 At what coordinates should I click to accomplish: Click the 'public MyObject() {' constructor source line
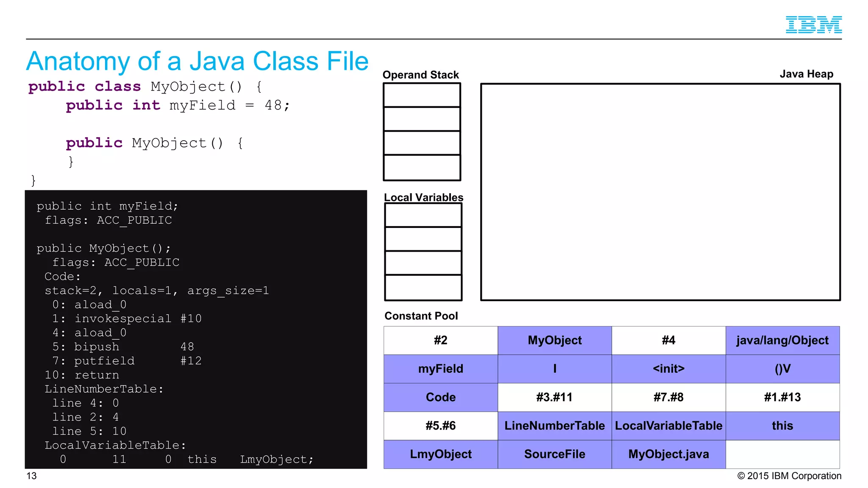(x=155, y=143)
